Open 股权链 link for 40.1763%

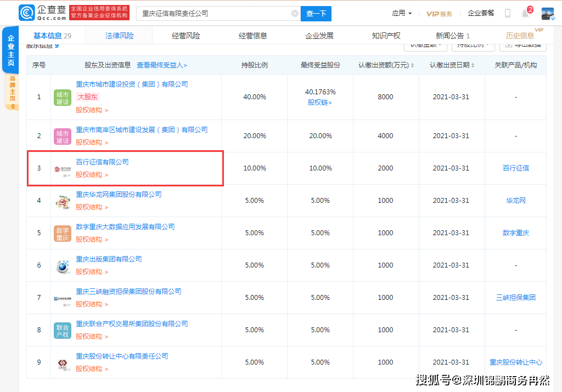[320, 103]
